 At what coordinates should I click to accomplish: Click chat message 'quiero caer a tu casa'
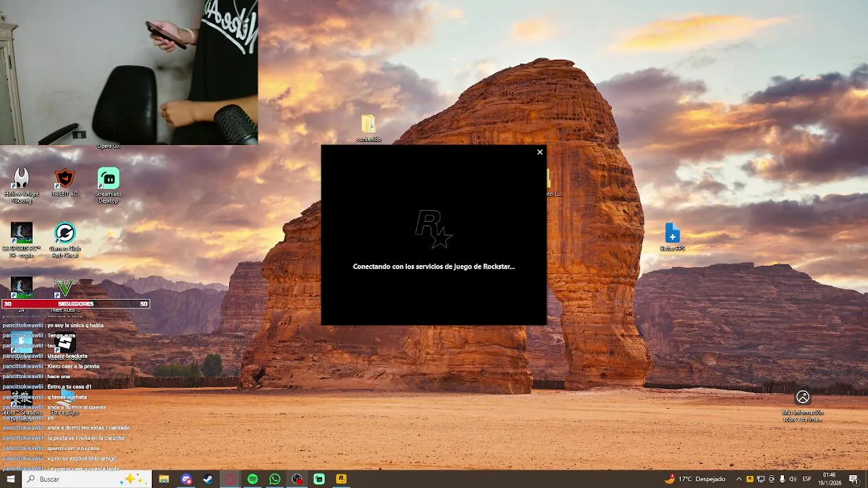(x=73, y=448)
